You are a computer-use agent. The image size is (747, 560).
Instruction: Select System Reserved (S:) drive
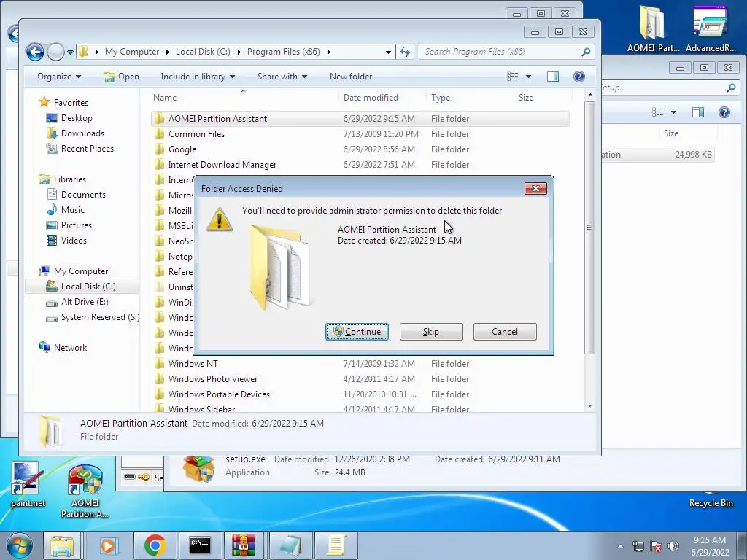[x=99, y=317]
